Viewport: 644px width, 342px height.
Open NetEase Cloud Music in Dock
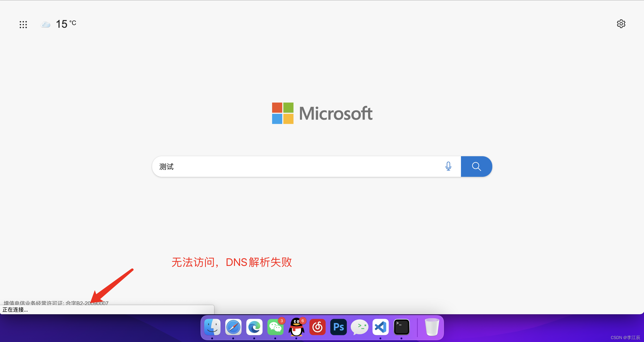[x=318, y=327]
